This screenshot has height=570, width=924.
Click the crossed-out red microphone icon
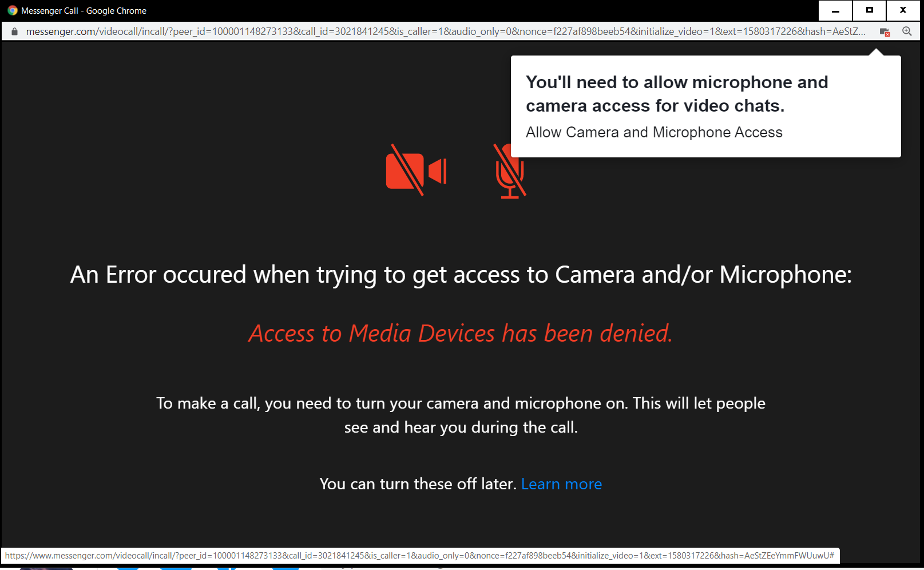click(x=509, y=171)
